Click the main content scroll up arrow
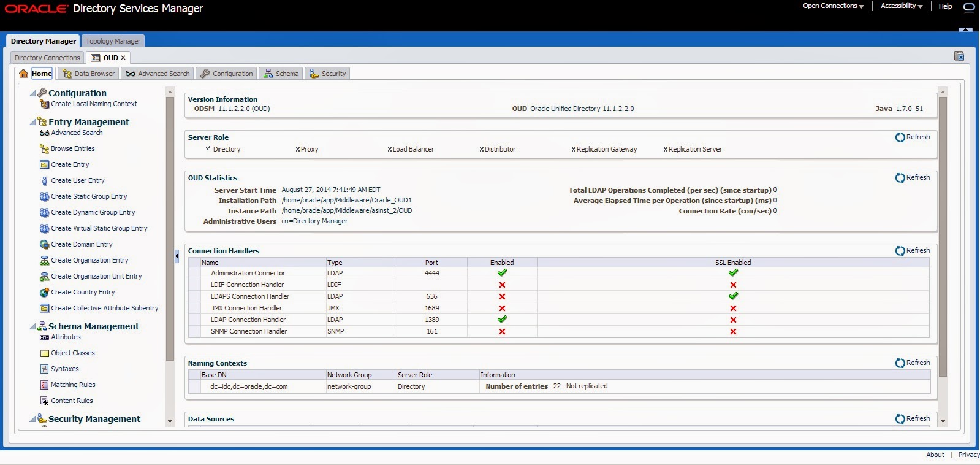The image size is (980, 465). (943, 91)
